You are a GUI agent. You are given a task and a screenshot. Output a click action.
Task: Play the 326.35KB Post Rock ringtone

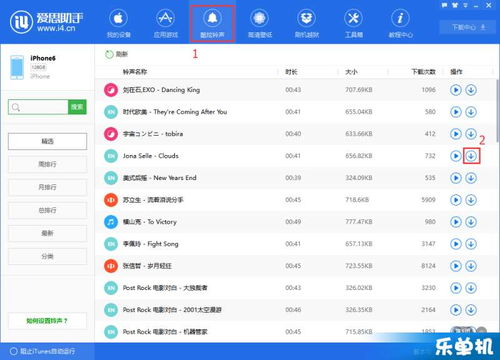456,310
